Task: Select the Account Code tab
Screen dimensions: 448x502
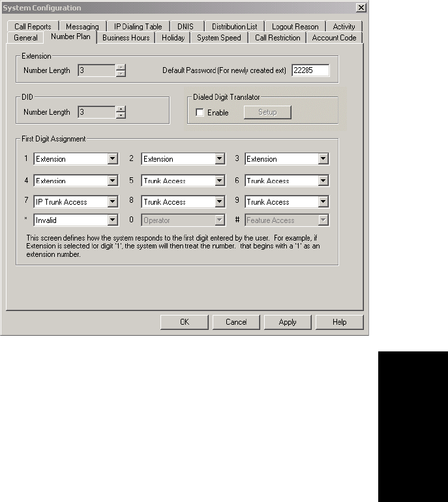Action: (x=334, y=38)
